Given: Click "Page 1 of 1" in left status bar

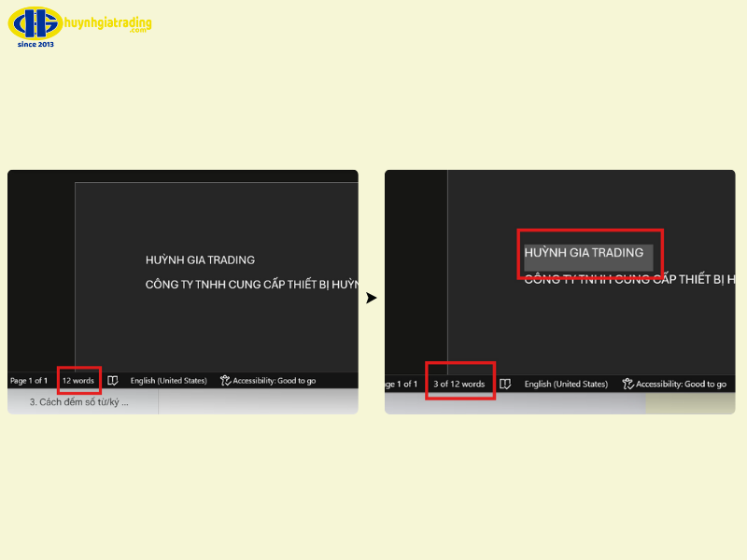Looking at the screenshot, I should 29,381.
